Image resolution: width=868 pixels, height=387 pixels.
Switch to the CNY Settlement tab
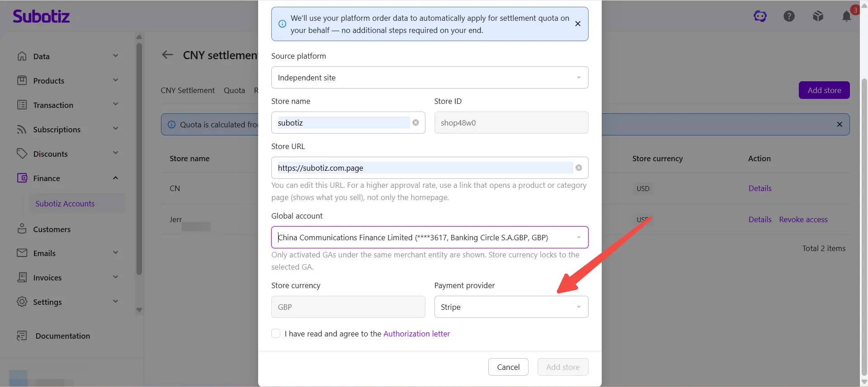pos(188,90)
